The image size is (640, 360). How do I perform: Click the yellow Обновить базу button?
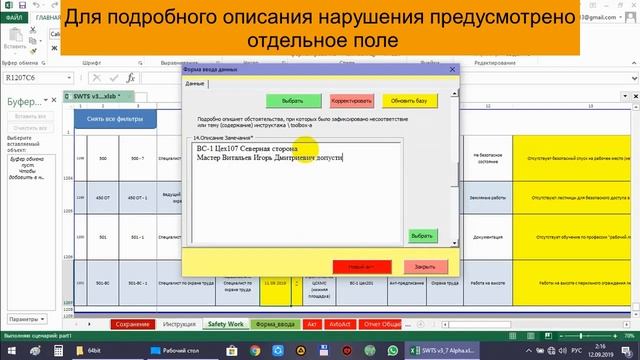(x=409, y=101)
